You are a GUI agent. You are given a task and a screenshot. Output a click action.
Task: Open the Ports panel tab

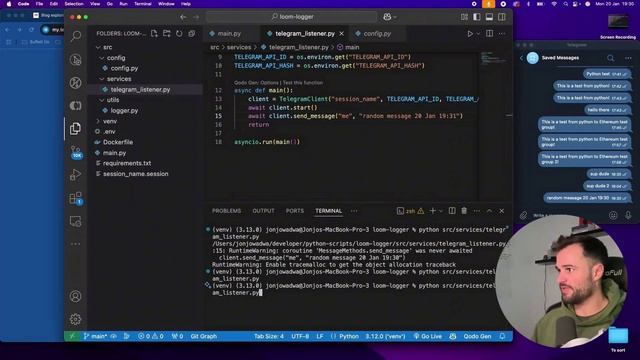[295, 211]
